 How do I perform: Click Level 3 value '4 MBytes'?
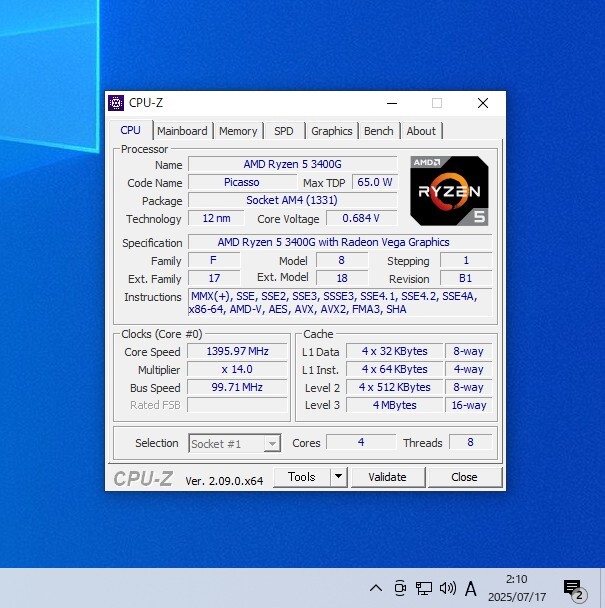pyautogui.click(x=395, y=405)
